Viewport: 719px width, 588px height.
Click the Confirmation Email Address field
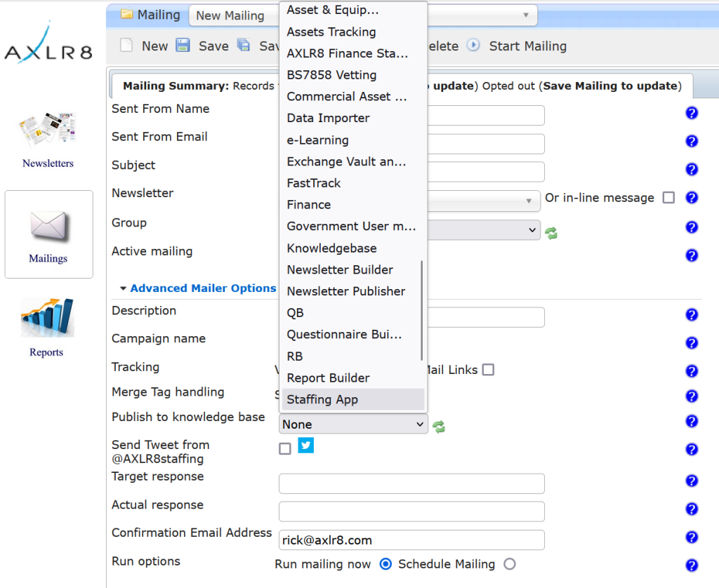pos(411,540)
